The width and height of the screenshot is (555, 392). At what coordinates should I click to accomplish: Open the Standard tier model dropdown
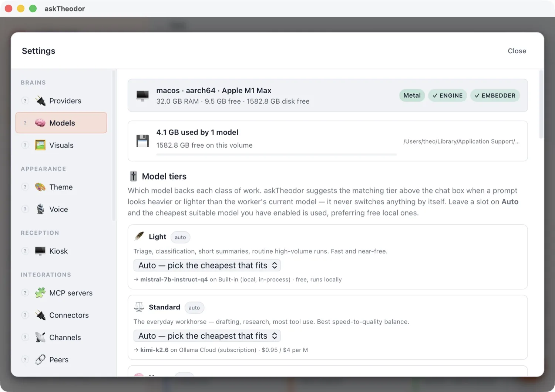207,336
